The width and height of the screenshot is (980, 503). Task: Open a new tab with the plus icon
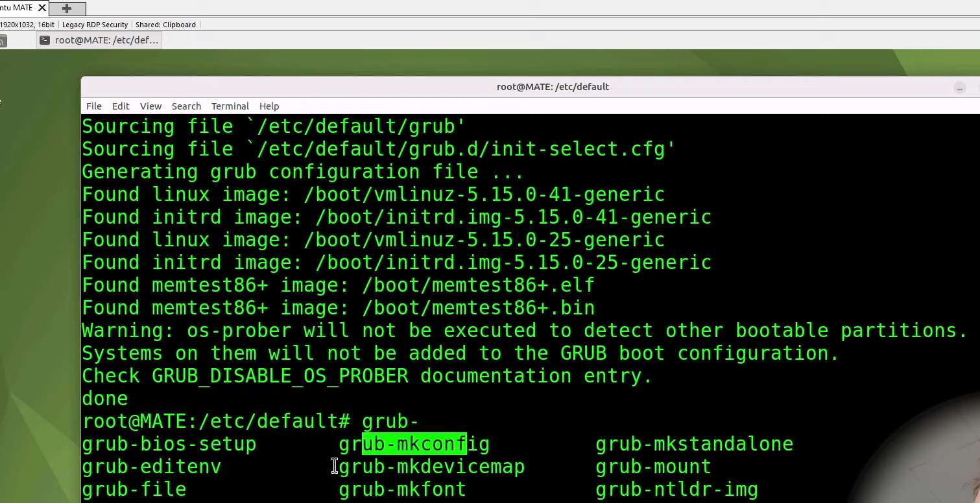tap(67, 8)
